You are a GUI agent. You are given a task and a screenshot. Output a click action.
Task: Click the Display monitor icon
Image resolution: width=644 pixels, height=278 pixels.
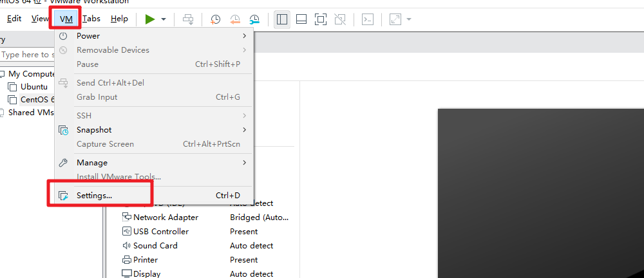click(126, 273)
